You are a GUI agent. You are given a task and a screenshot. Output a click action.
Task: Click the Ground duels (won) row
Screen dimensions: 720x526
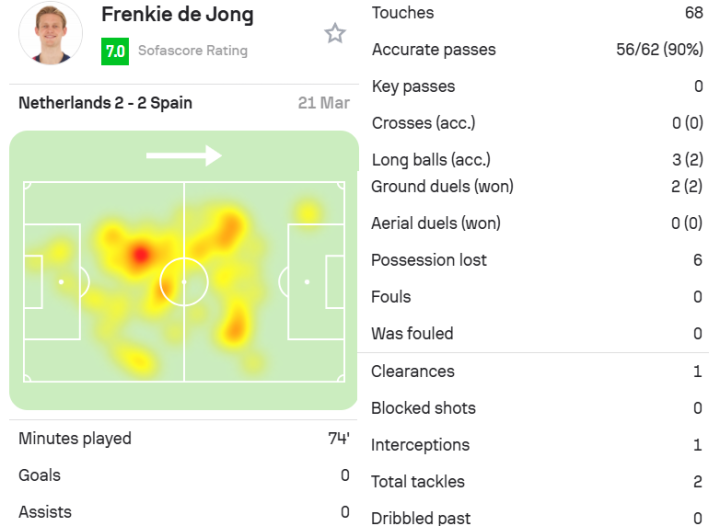537,187
